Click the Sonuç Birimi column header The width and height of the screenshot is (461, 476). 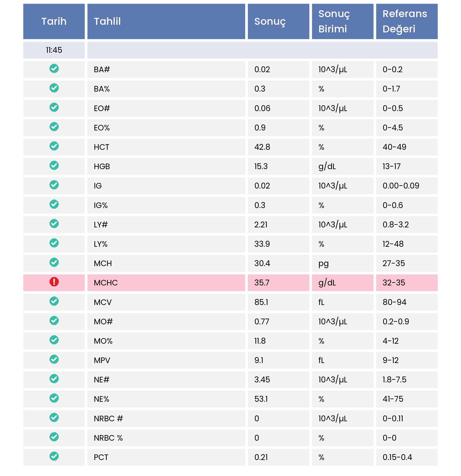334,21
